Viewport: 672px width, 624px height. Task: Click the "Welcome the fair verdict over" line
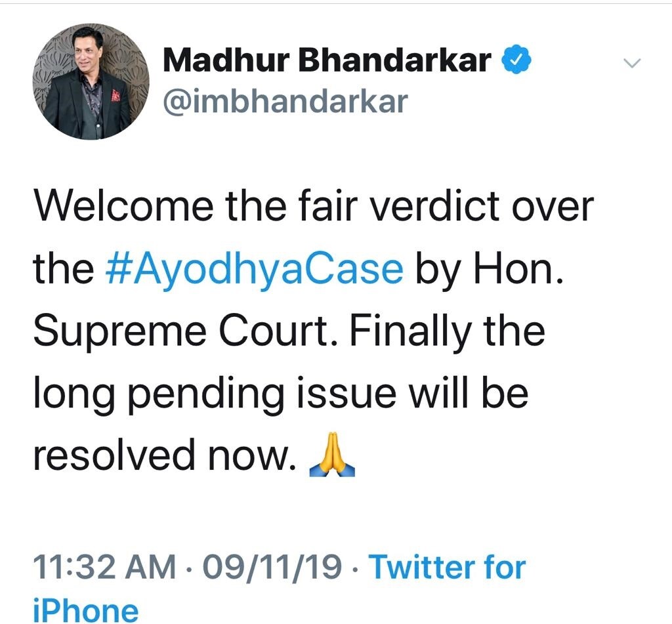pyautogui.click(x=314, y=207)
